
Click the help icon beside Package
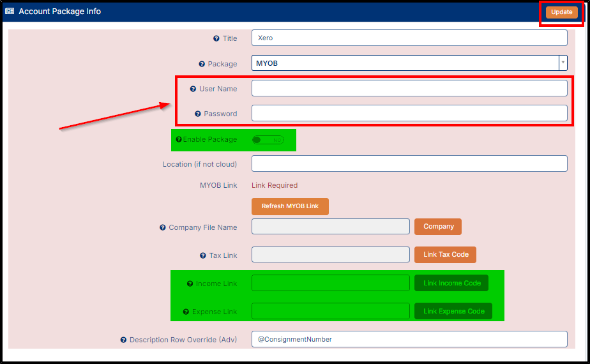(x=202, y=64)
